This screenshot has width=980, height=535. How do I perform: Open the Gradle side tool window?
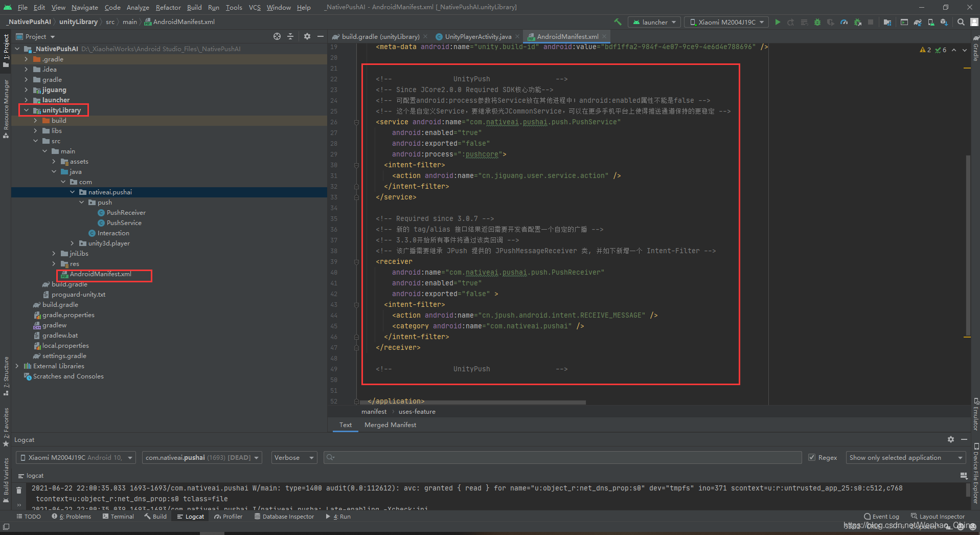coord(975,49)
